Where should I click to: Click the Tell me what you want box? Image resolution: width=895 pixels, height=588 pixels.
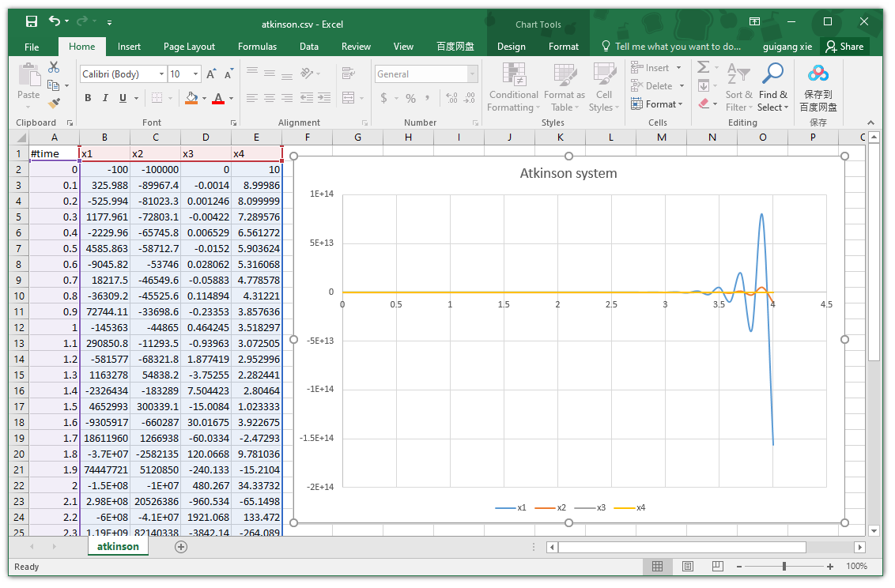point(678,47)
